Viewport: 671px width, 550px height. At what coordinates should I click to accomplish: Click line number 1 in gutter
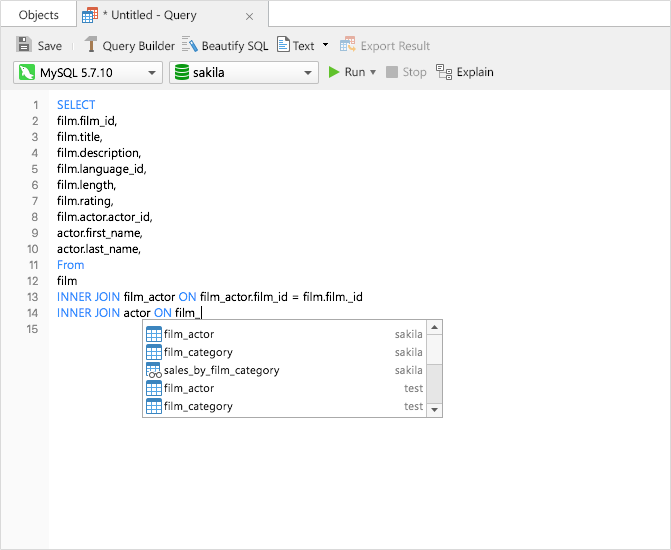pyautogui.click(x=36, y=105)
